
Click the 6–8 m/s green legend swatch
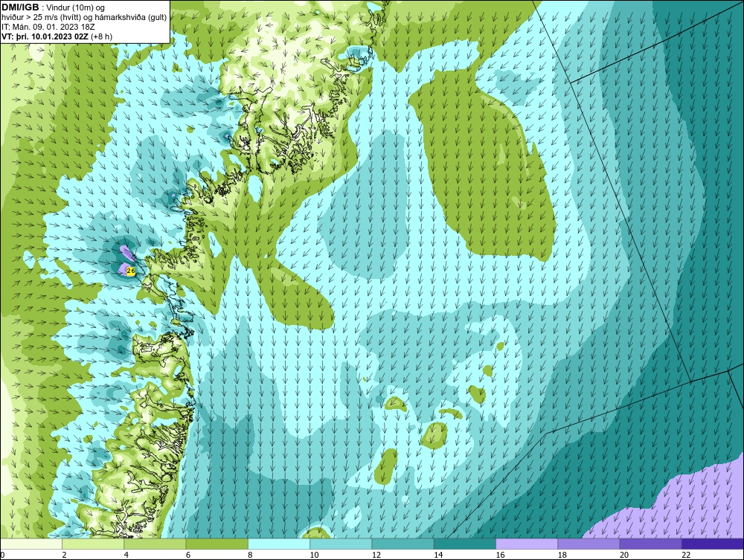coord(217,544)
